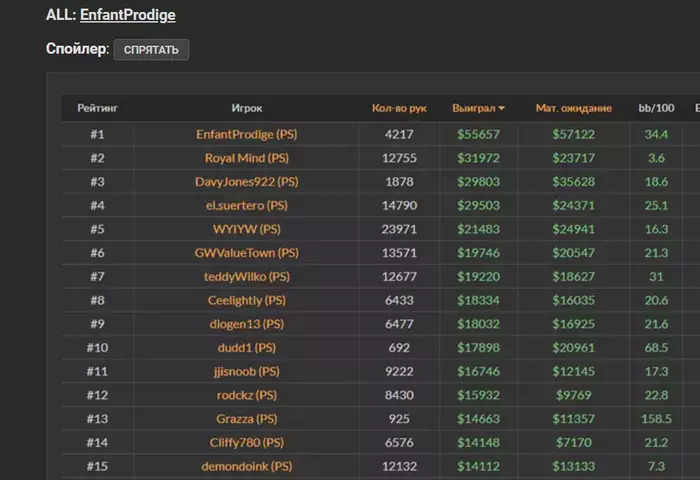Open player GWValueTown (PS)
Screen dimensions: 700x480
coord(247,253)
